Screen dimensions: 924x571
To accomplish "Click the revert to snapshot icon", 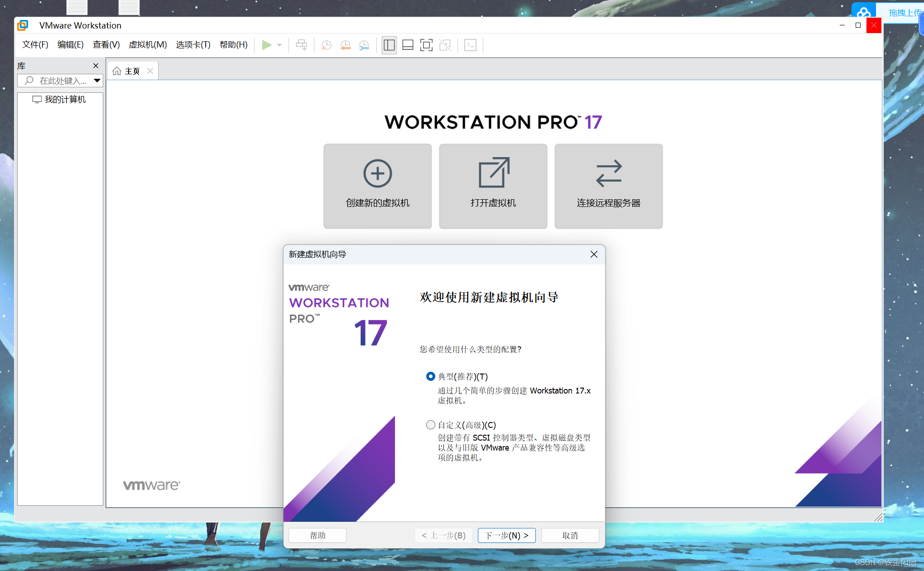I will (x=345, y=45).
